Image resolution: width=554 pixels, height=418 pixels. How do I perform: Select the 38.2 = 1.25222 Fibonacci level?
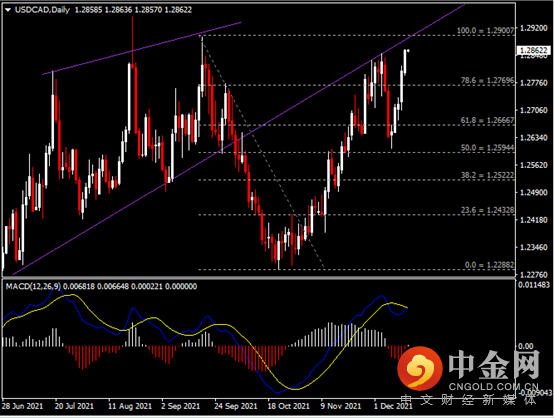[x=488, y=175]
